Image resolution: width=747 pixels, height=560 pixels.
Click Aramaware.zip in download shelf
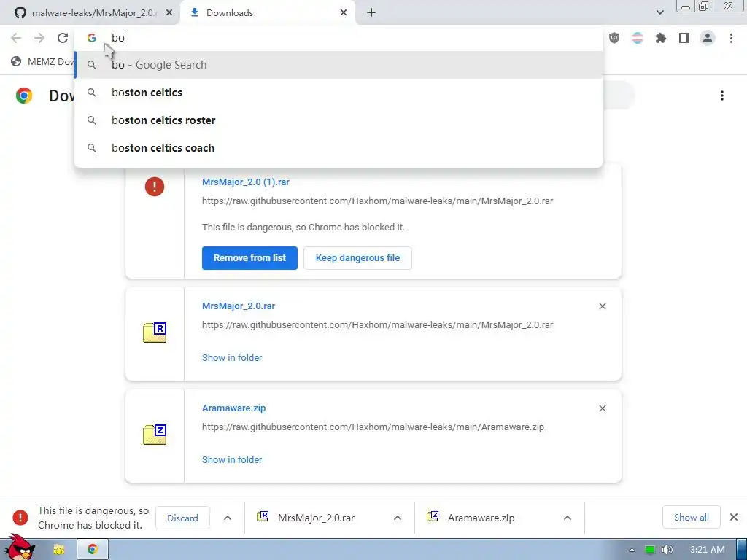point(480,518)
